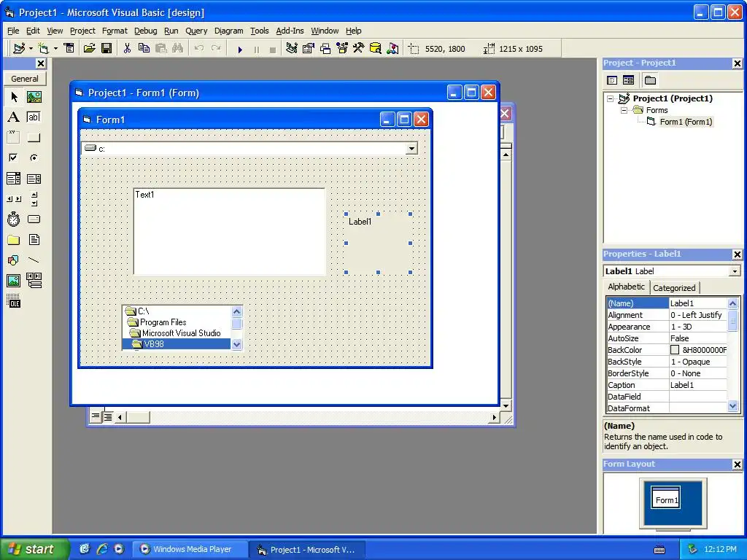
Task: Select the Label tool in toolbox
Action: pyautogui.click(x=14, y=117)
